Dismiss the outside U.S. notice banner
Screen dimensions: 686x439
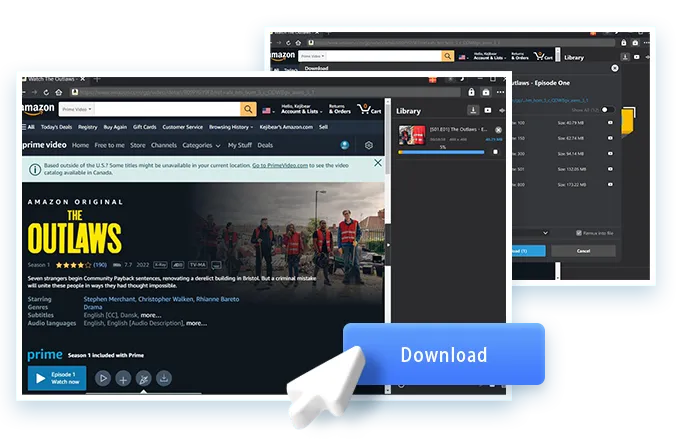[x=378, y=163]
